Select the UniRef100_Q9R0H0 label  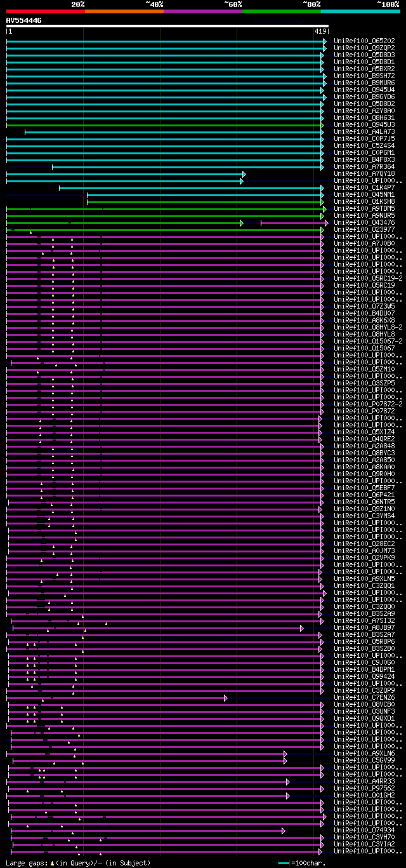pyautogui.click(x=364, y=474)
